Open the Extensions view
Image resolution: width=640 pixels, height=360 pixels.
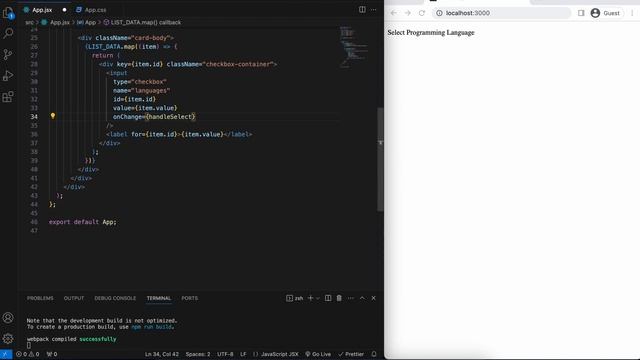pyautogui.click(x=8, y=97)
